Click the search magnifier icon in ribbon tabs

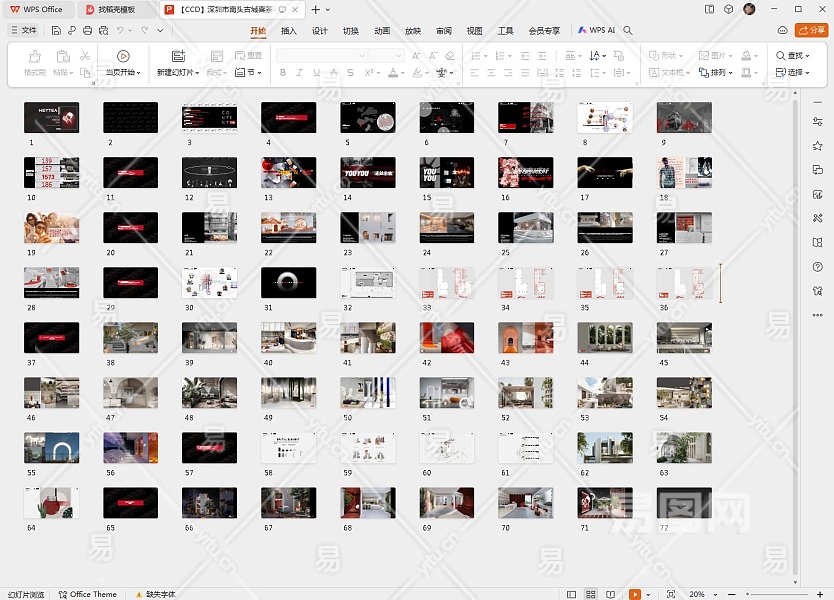(628, 31)
